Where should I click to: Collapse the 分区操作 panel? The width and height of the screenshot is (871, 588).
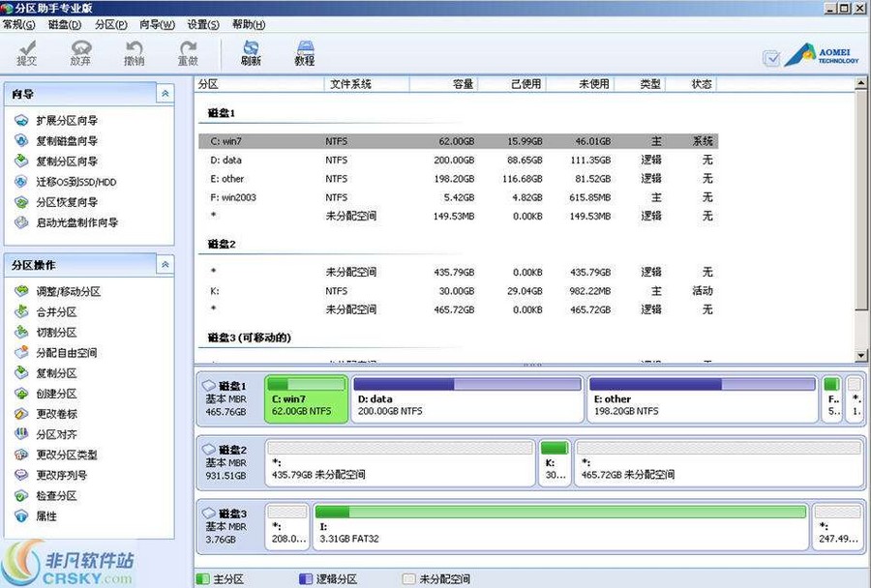coord(165,263)
